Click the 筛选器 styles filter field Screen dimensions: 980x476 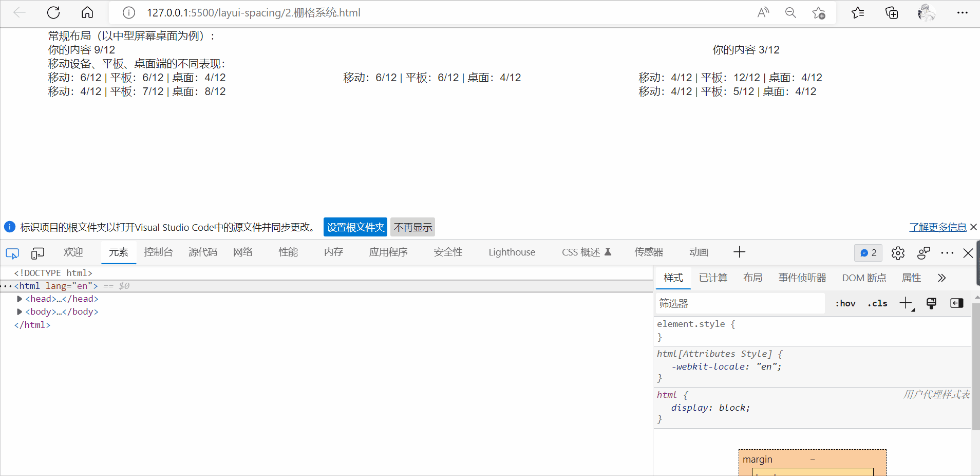tap(740, 303)
